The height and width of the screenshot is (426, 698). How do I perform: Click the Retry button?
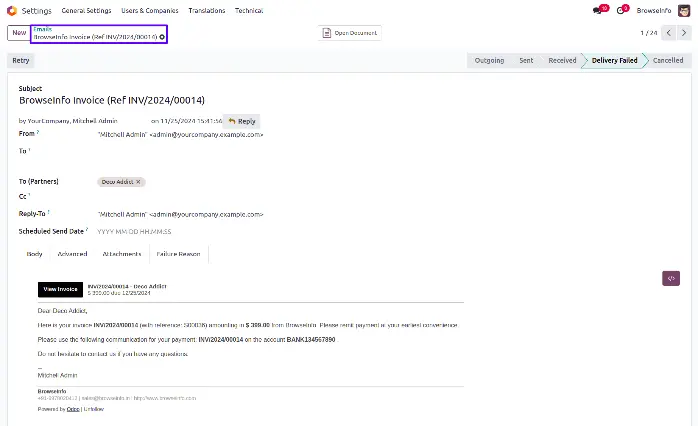21,60
